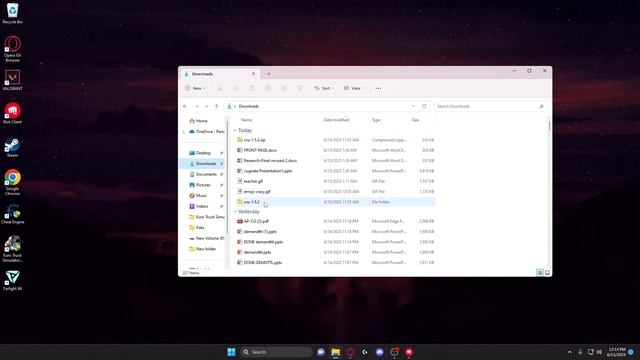Image resolution: width=640 pixels, height=360 pixels.
Task: Open the See more ellipsis menu
Action: 378,88
